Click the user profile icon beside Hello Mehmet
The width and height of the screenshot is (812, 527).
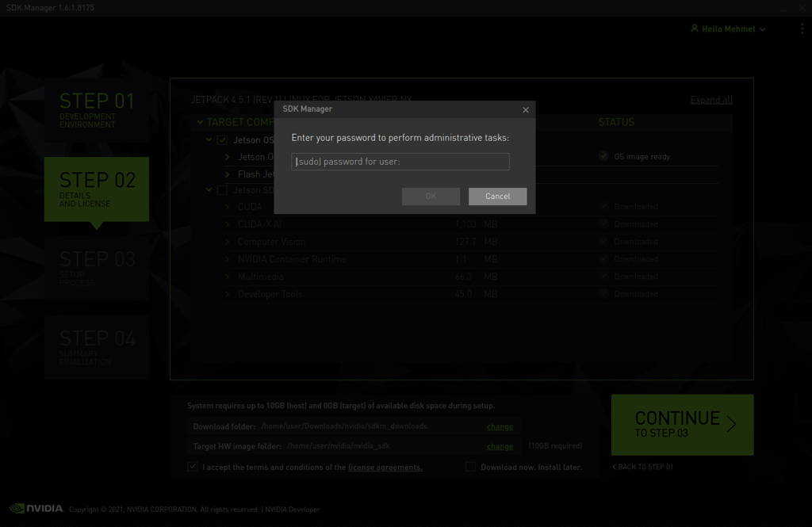point(695,29)
